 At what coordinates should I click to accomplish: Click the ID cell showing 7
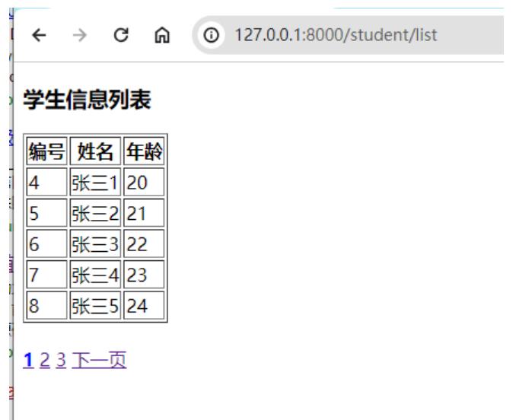pyautogui.click(x=46, y=275)
